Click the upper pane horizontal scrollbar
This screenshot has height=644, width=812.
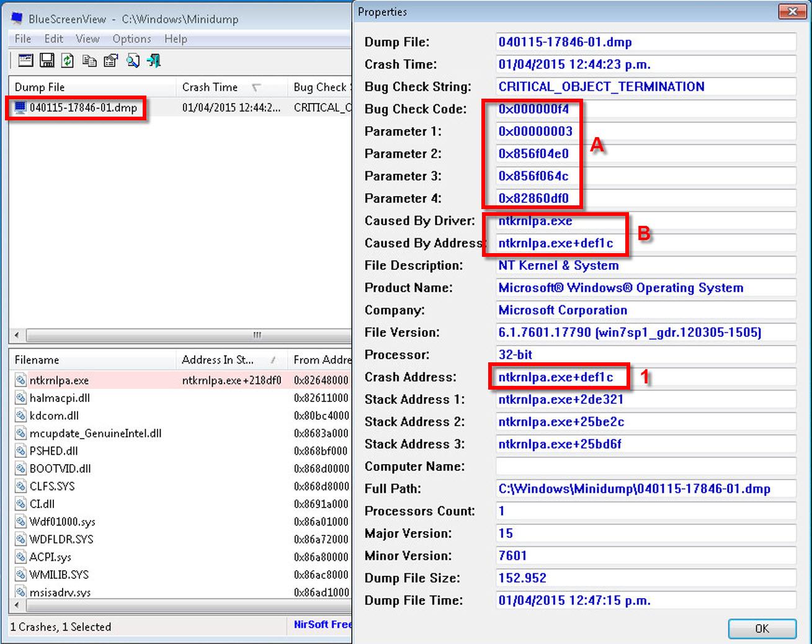pos(180,335)
